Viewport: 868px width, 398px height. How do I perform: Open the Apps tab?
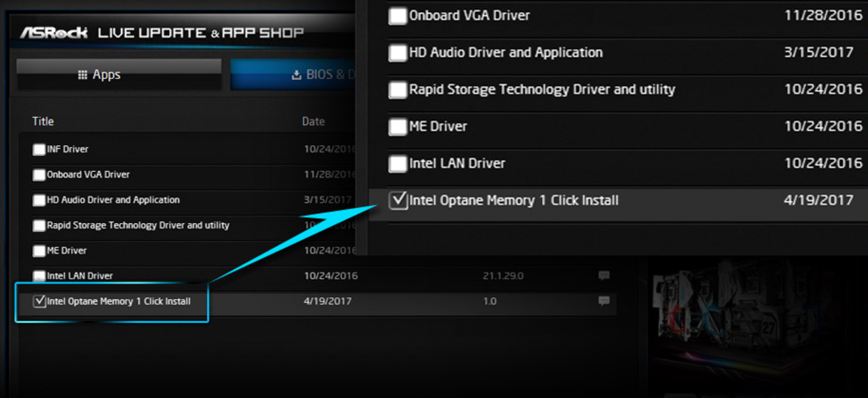coord(119,74)
